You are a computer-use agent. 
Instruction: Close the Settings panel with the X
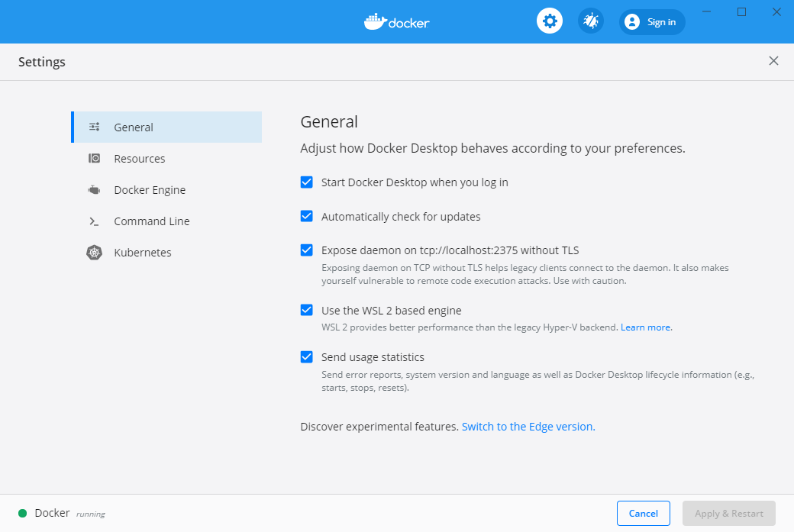[773, 61]
